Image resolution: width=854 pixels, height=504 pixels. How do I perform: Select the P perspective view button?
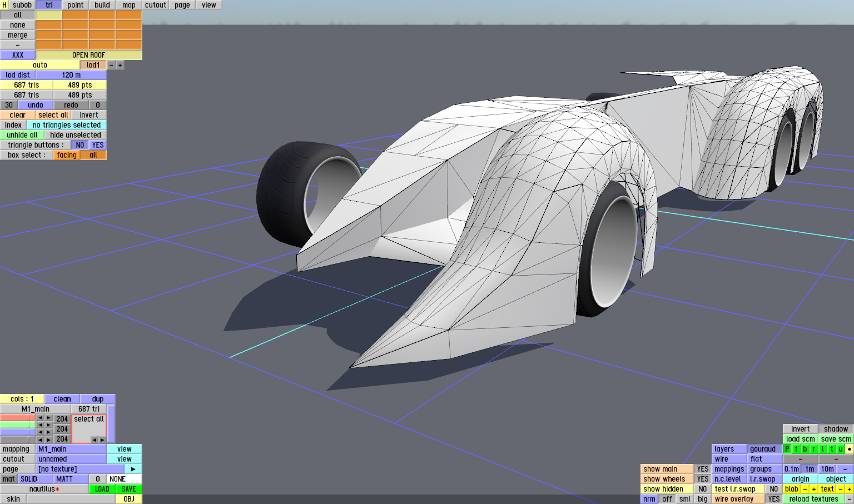[x=787, y=449]
